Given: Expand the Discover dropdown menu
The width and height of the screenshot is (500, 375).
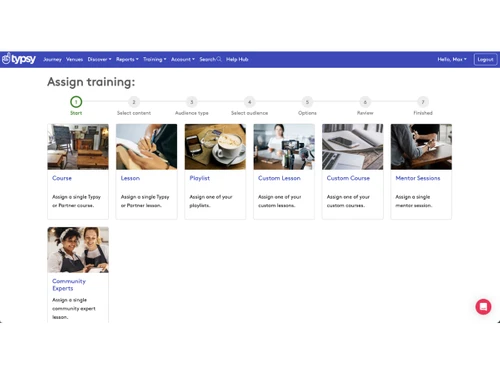Looking at the screenshot, I should [99, 59].
